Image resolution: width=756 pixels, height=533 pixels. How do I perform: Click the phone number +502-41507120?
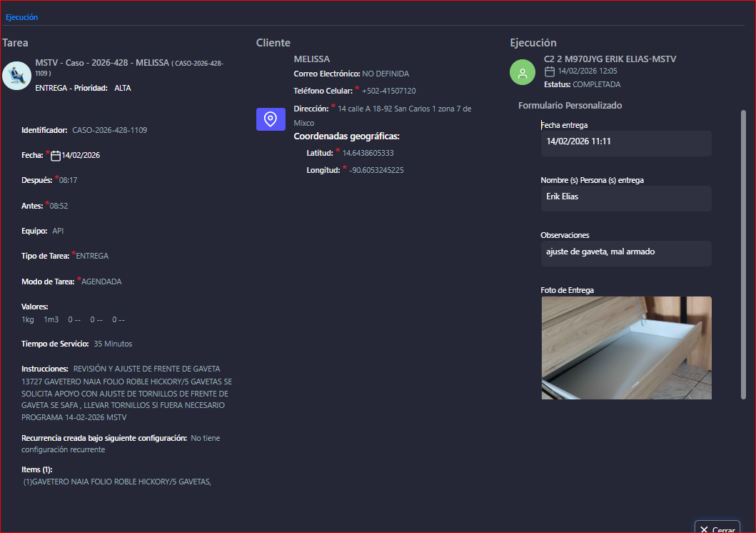(388, 91)
